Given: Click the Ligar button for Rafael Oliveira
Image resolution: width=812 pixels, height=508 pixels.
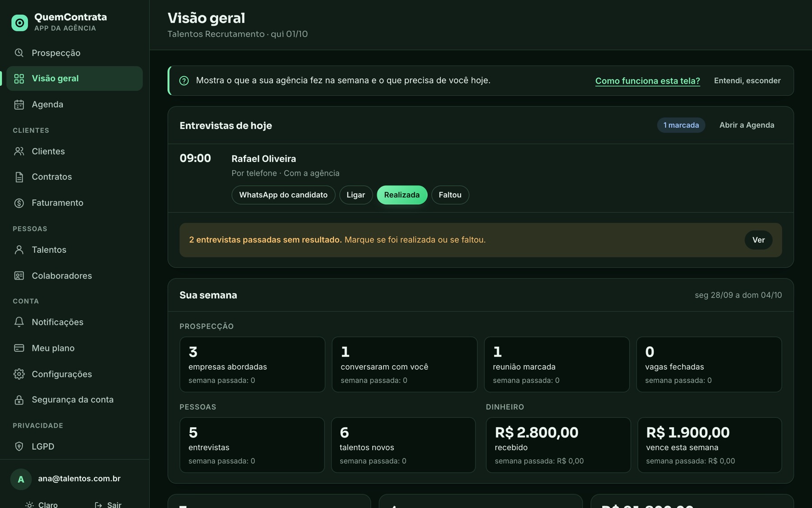Looking at the screenshot, I should tap(356, 195).
